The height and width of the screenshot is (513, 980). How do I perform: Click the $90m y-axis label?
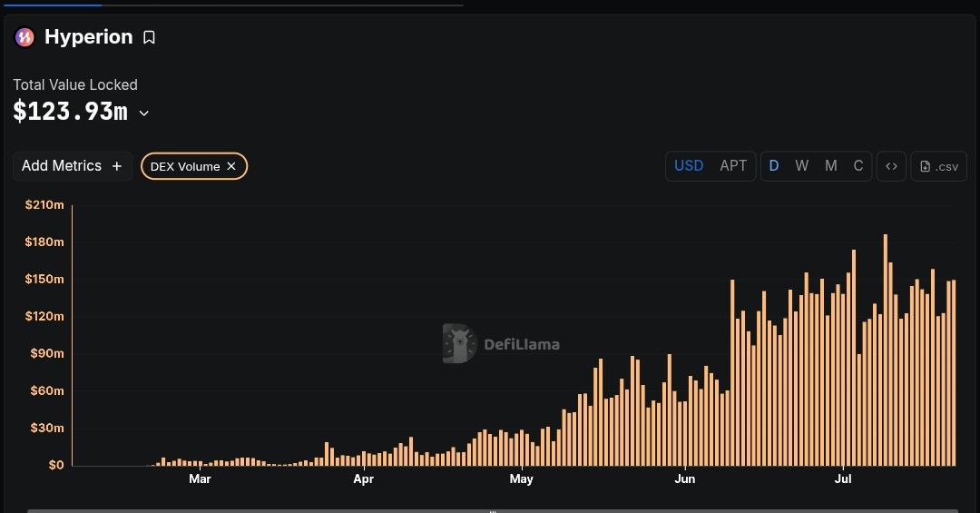(x=47, y=353)
